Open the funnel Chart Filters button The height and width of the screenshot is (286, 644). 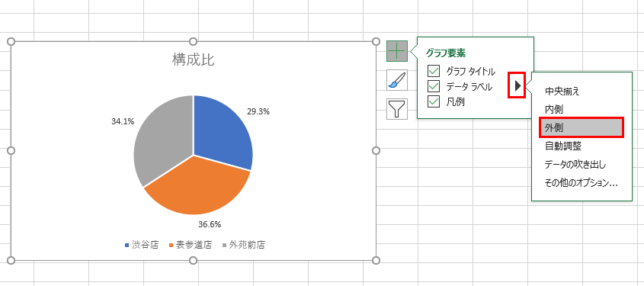click(397, 109)
